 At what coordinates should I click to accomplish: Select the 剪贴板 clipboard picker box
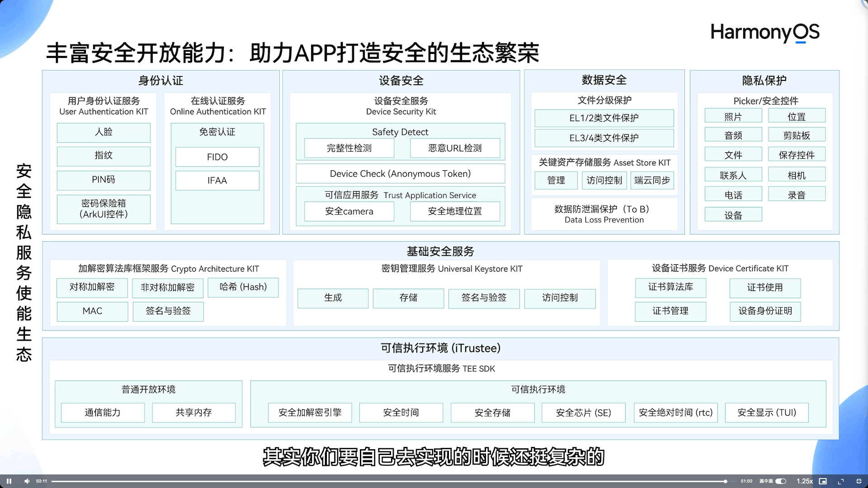click(x=796, y=135)
